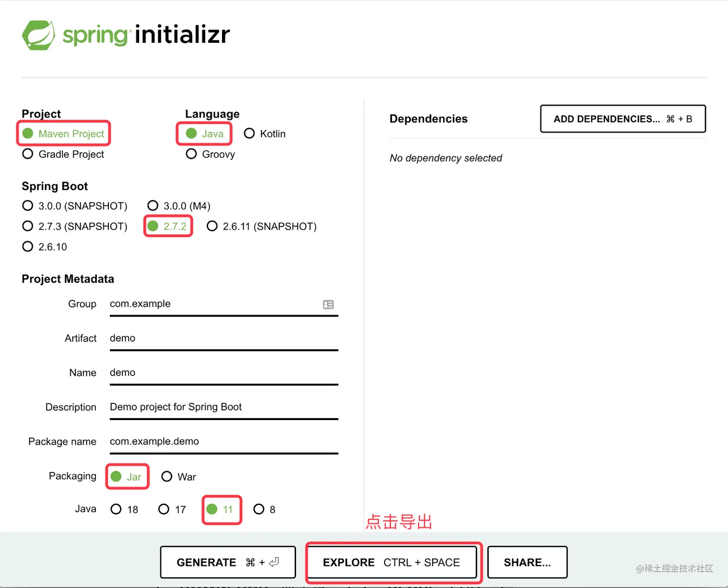Image resolution: width=728 pixels, height=588 pixels.
Task: Click the 'No dependency selected' text
Action: [446, 158]
